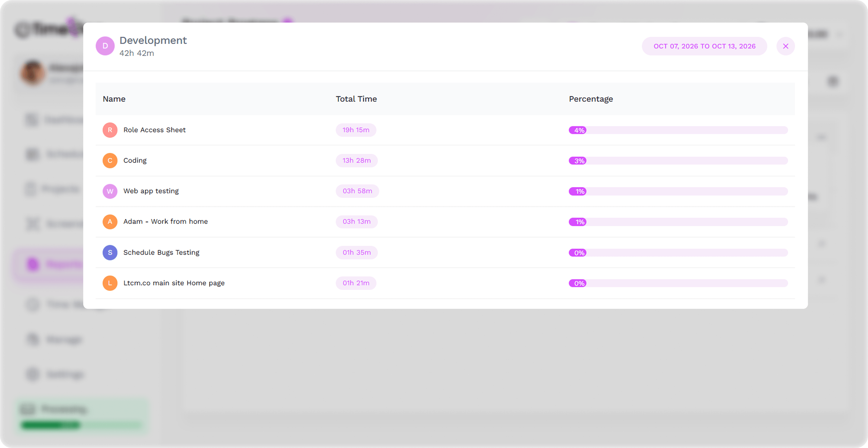The width and height of the screenshot is (868, 448).
Task: Click Schedule Bugs Testing 0% progress bar
Action: coord(678,253)
